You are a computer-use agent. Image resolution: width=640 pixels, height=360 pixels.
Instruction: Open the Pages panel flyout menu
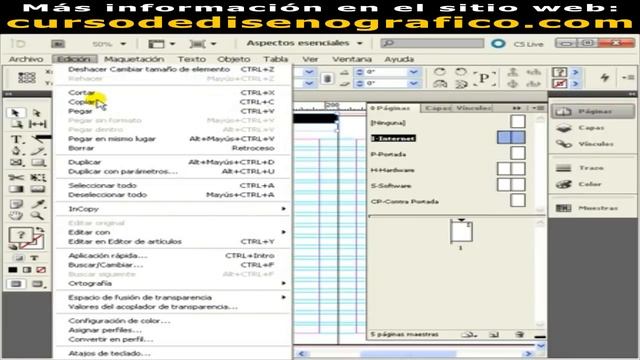click(538, 108)
